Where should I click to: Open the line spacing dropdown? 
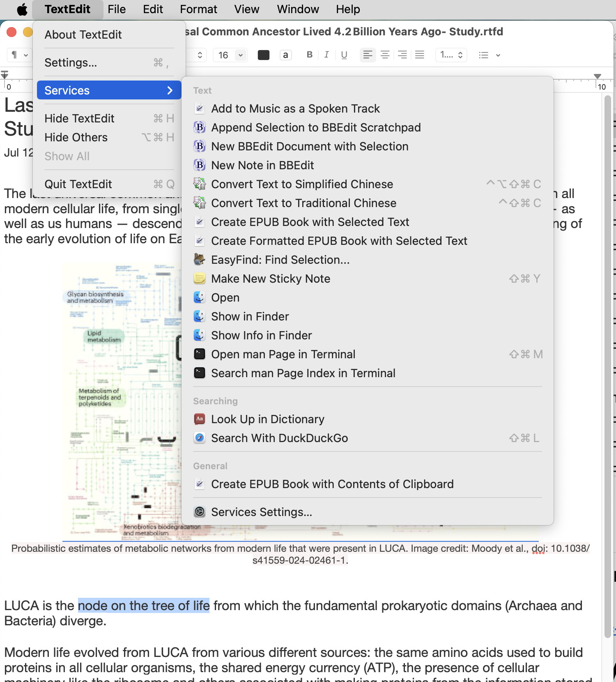tap(451, 55)
